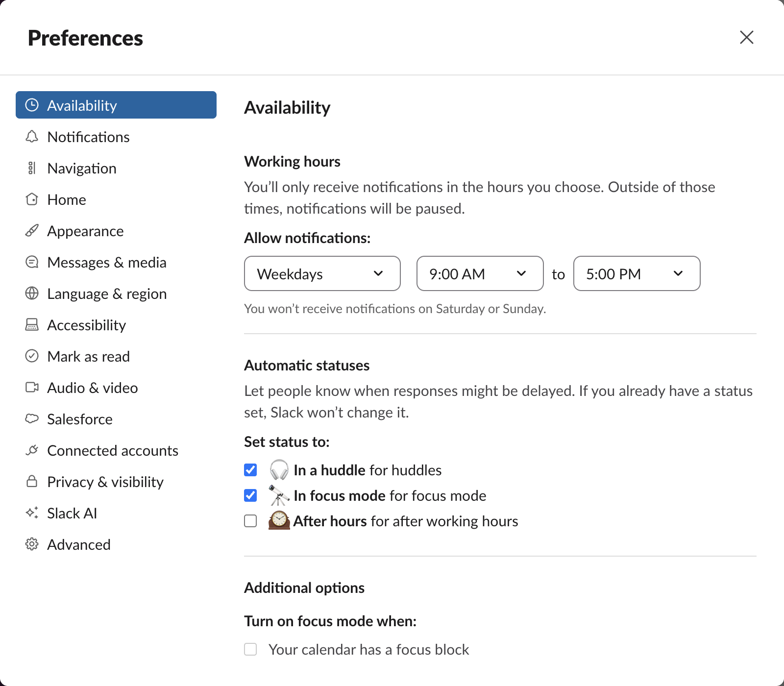This screenshot has width=784, height=686.
Task: Go to Navigation preferences
Action: [x=116, y=168]
